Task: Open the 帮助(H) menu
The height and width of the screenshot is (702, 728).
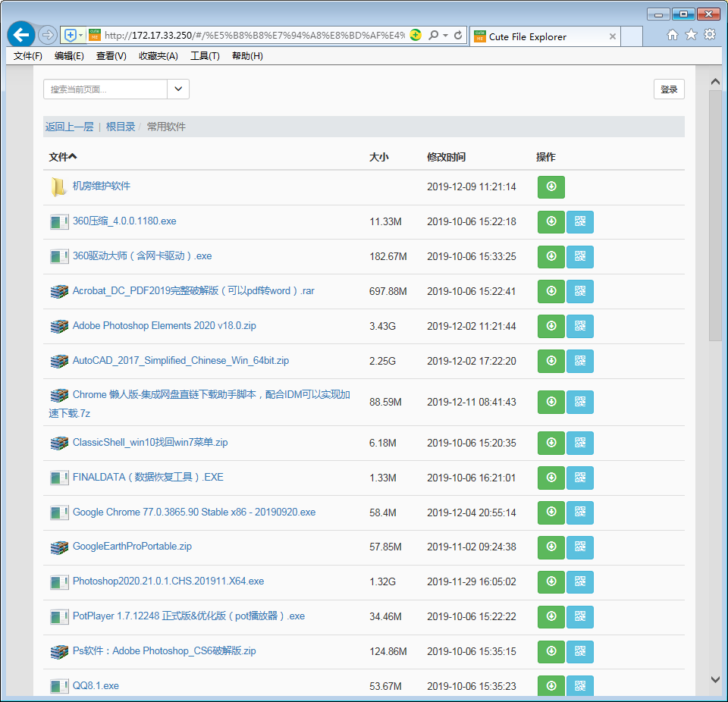Action: coord(247,56)
